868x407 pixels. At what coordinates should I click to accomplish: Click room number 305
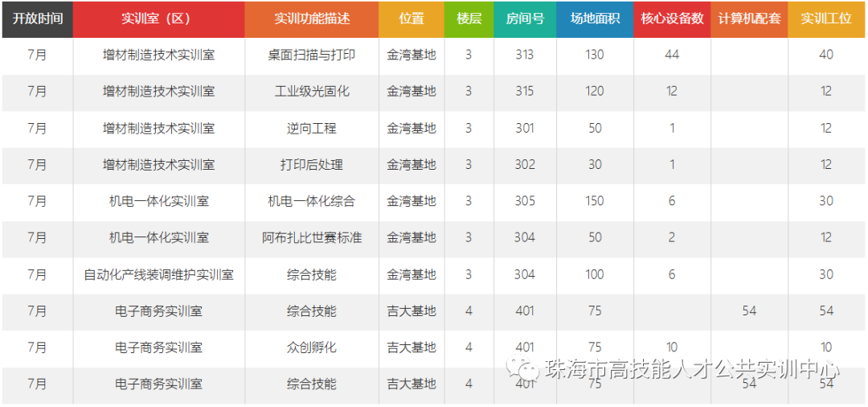[x=524, y=201]
